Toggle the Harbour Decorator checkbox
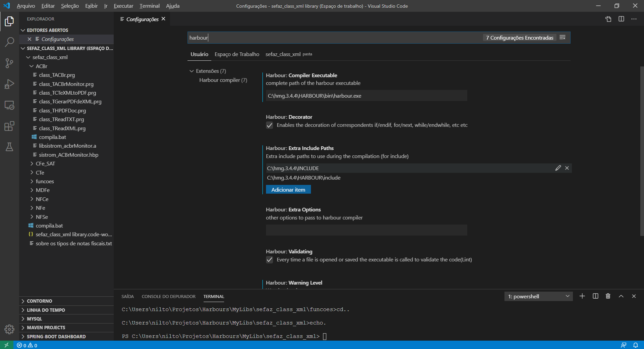Viewport: 644px width, 349px height. click(269, 125)
